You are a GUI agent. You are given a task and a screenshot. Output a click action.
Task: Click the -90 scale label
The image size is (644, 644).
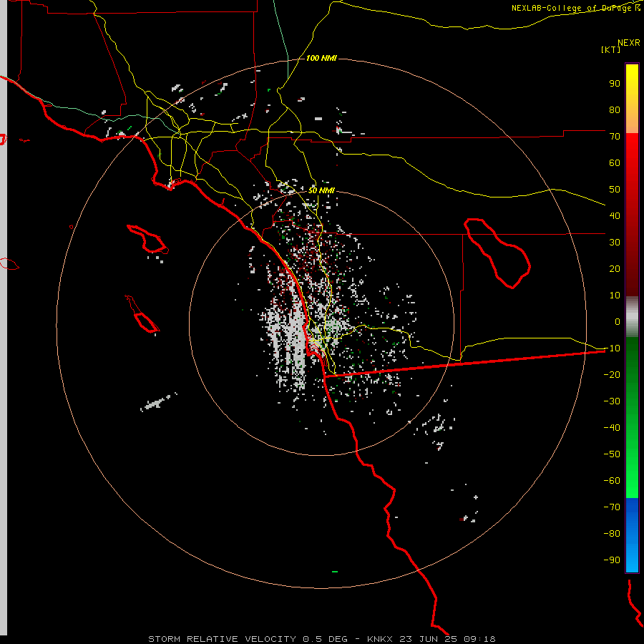pos(612,560)
